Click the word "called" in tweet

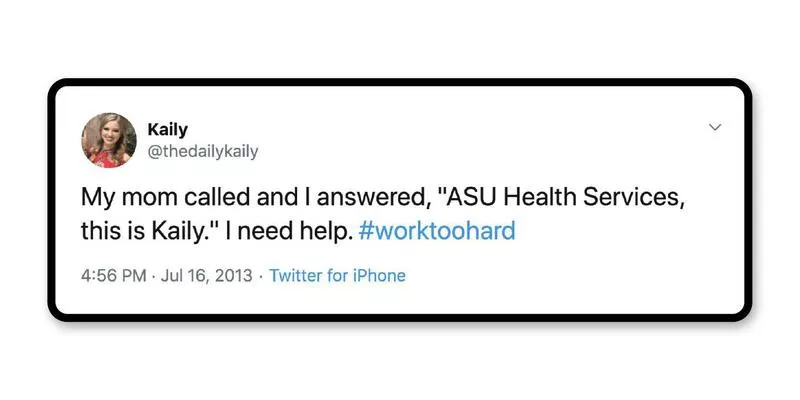pos(207,196)
